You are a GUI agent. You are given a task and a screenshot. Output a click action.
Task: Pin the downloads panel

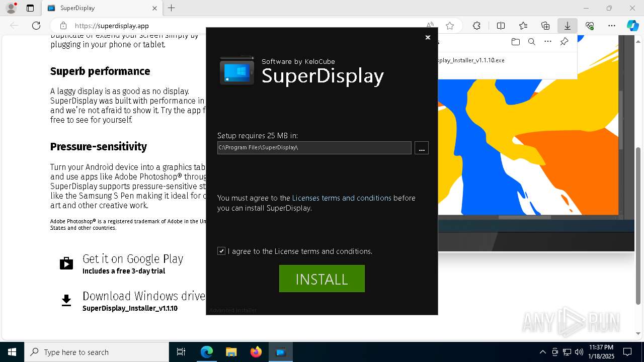pyautogui.click(x=564, y=42)
